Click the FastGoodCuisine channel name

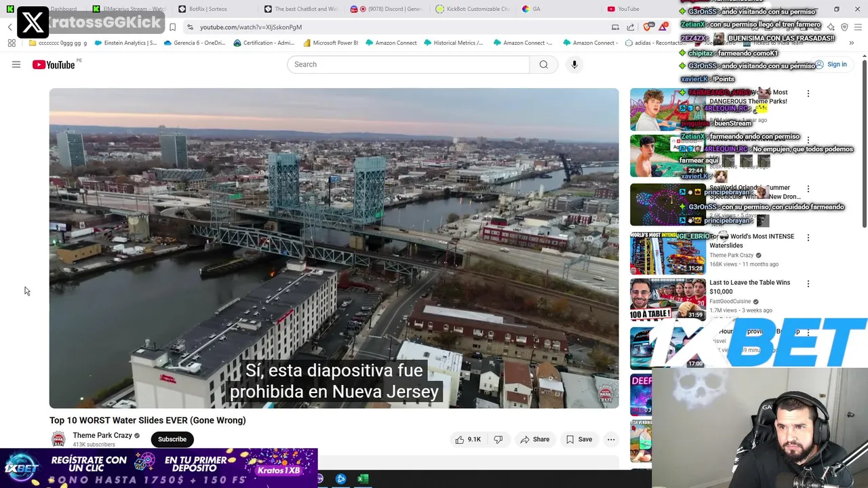point(730,302)
